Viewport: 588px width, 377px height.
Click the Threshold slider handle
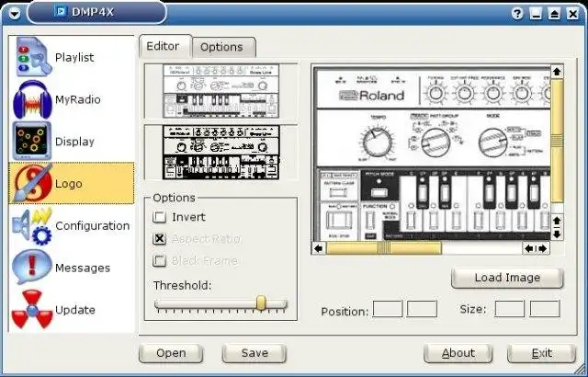[x=261, y=303]
